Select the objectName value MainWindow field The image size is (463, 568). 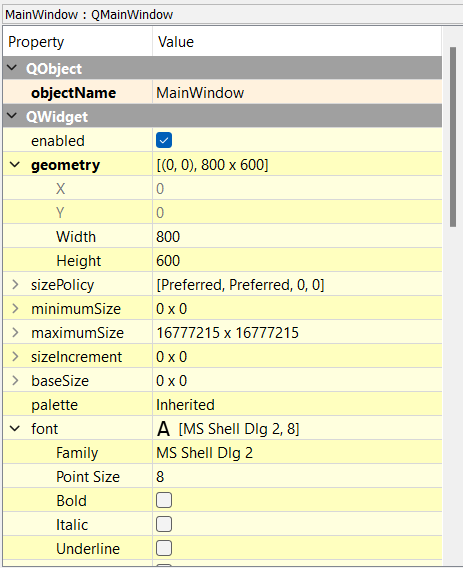point(297,92)
